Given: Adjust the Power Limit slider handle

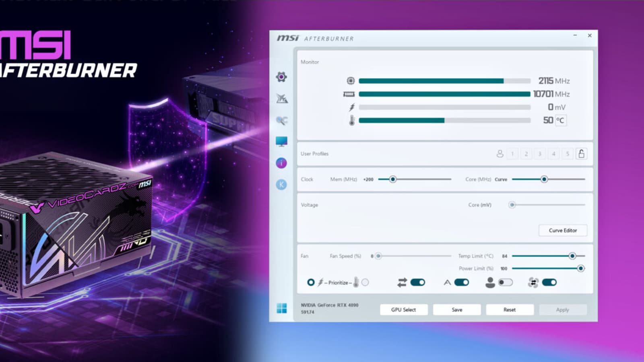Looking at the screenshot, I should pyautogui.click(x=581, y=268).
